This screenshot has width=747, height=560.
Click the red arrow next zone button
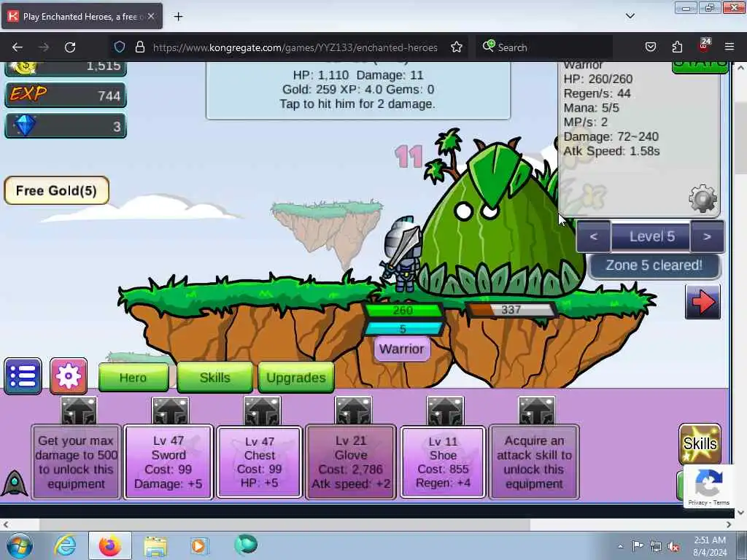(703, 302)
